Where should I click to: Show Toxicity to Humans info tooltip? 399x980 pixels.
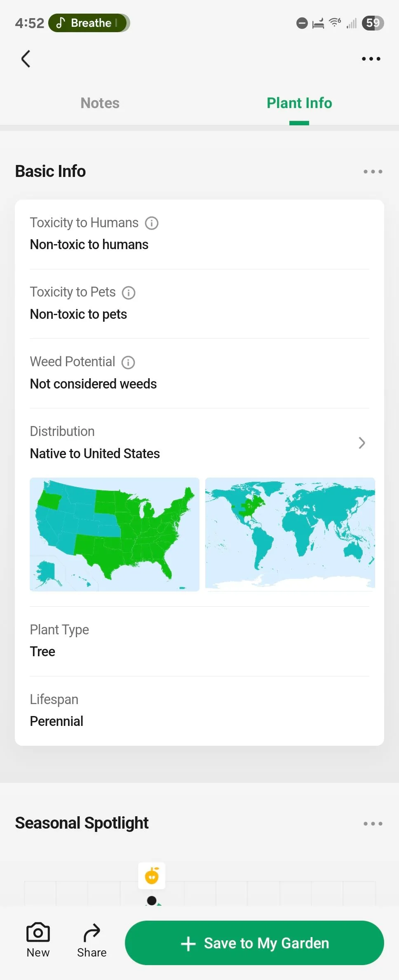tap(152, 223)
